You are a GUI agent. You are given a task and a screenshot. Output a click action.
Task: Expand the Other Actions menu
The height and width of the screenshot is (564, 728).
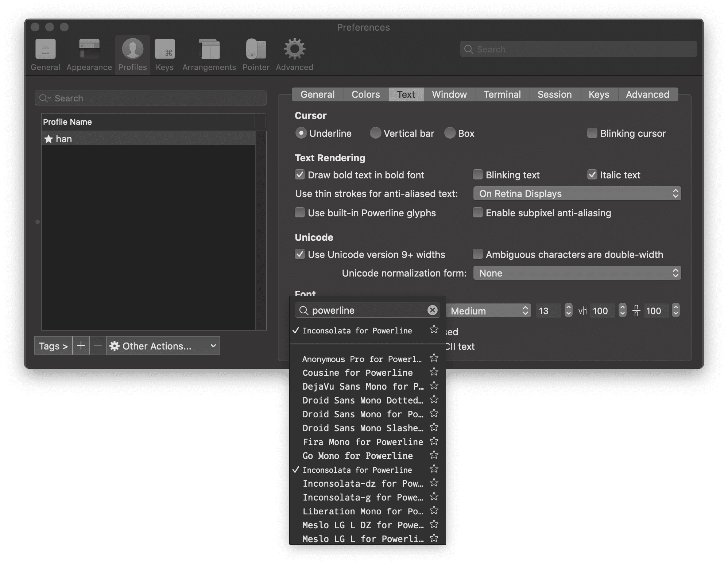(163, 345)
